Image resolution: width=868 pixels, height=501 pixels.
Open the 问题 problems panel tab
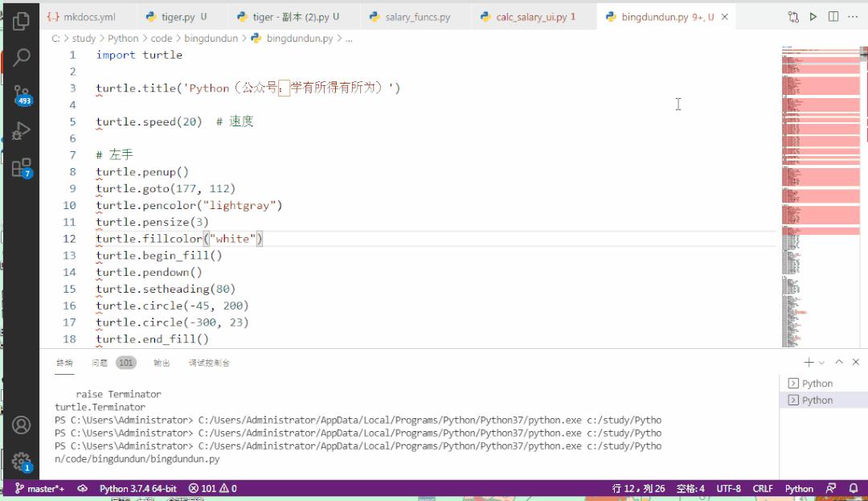click(100, 363)
